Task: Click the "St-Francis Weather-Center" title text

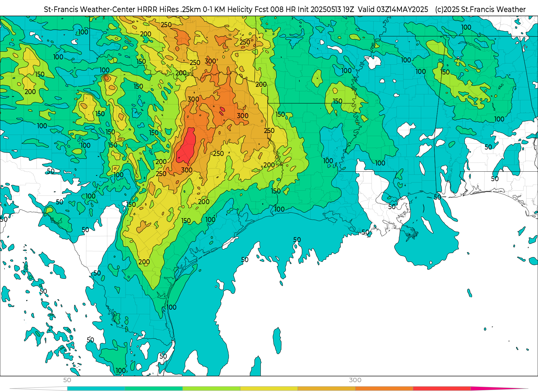Action: coord(90,10)
